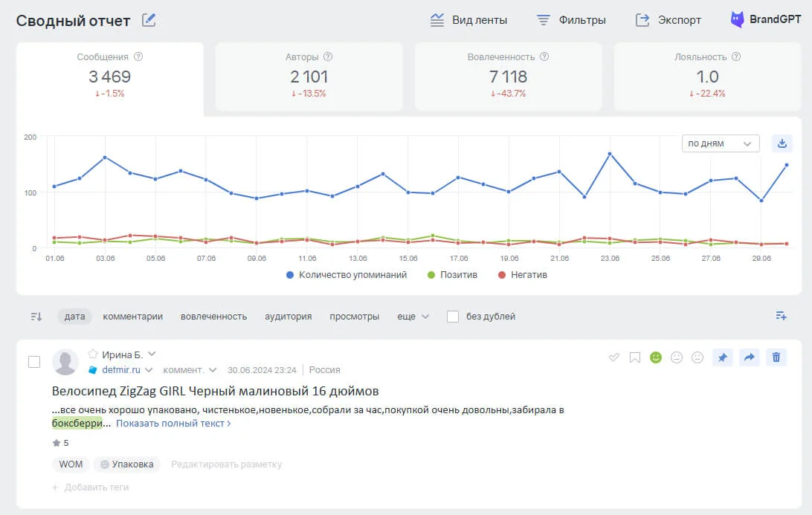Download chart using the download icon
Screen dimensions: 812x515
coord(782,143)
